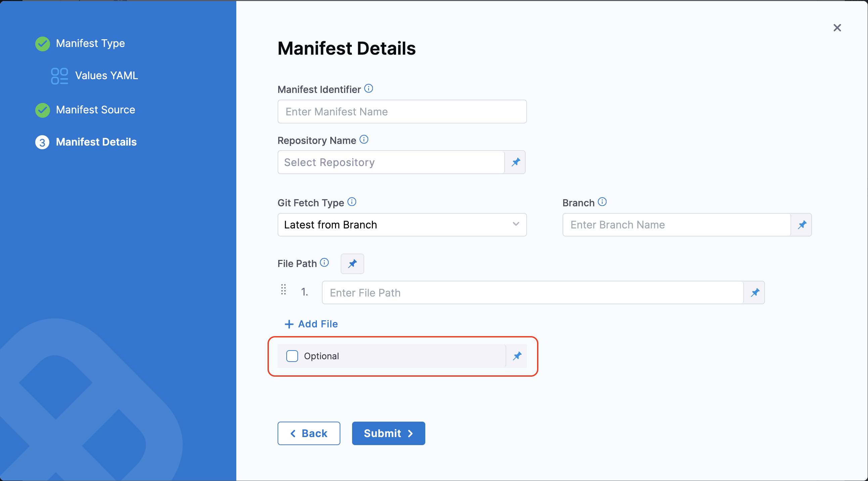Image resolution: width=868 pixels, height=481 pixels.
Task: Click the pin icon next to Enter File Path field
Action: tap(755, 292)
